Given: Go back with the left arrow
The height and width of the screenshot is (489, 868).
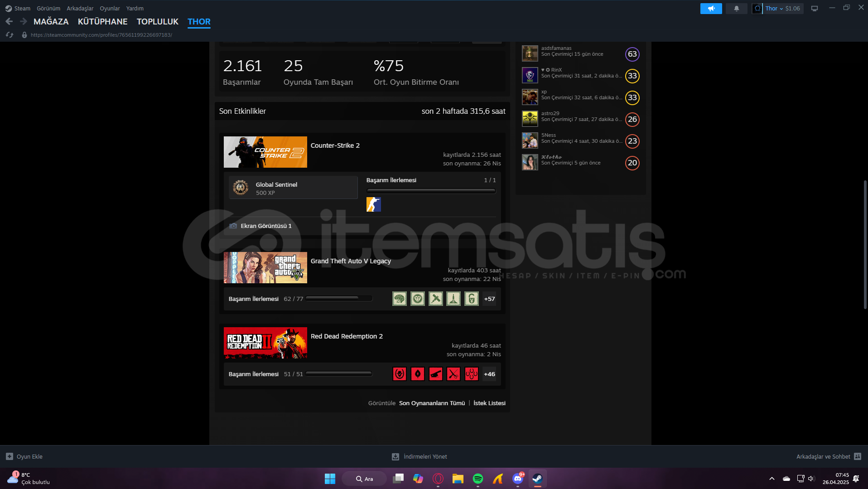Looking at the screenshot, I should pos(9,21).
